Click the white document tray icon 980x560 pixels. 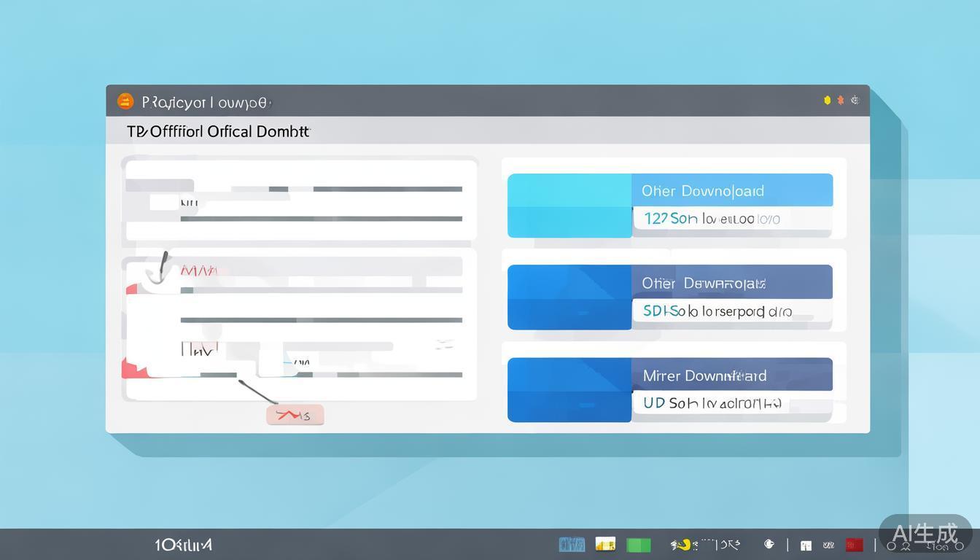(x=806, y=545)
